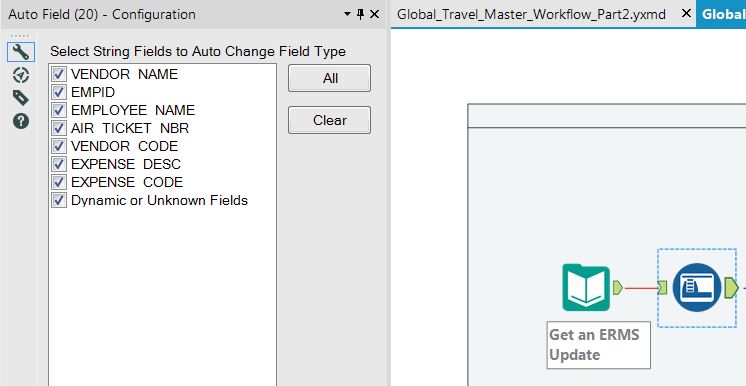Screen dimensions: 746x386
Task: Select the Auto Field tool on canvas
Action: point(697,287)
